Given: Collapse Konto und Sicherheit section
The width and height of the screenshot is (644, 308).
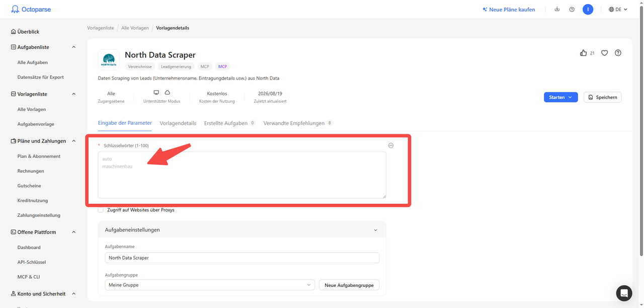Looking at the screenshot, I should (74, 294).
